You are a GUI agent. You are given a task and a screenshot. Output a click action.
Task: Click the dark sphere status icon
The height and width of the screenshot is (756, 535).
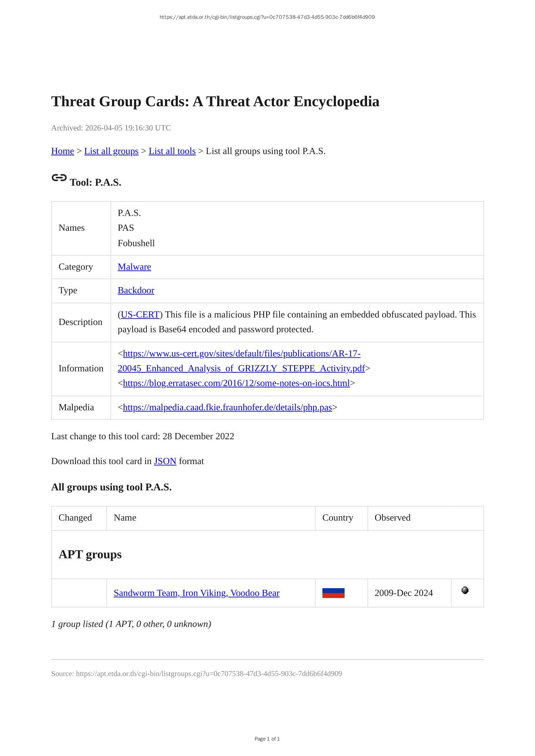(465, 590)
